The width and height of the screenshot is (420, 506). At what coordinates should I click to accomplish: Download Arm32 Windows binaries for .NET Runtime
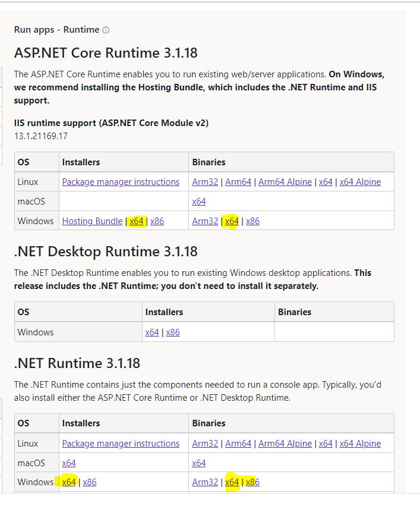click(205, 482)
